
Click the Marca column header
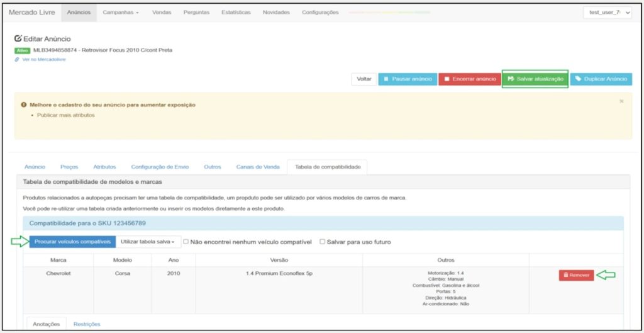point(58,260)
